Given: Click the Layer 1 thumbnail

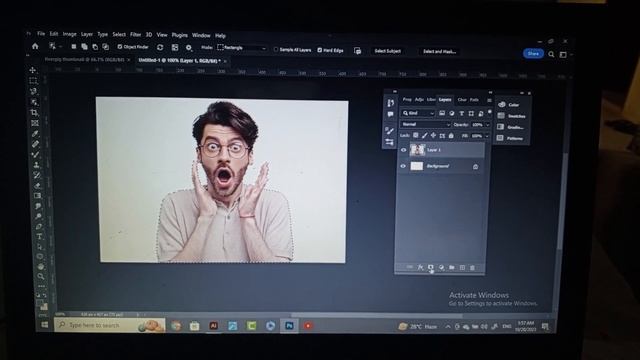Looking at the screenshot, I should coord(417,150).
